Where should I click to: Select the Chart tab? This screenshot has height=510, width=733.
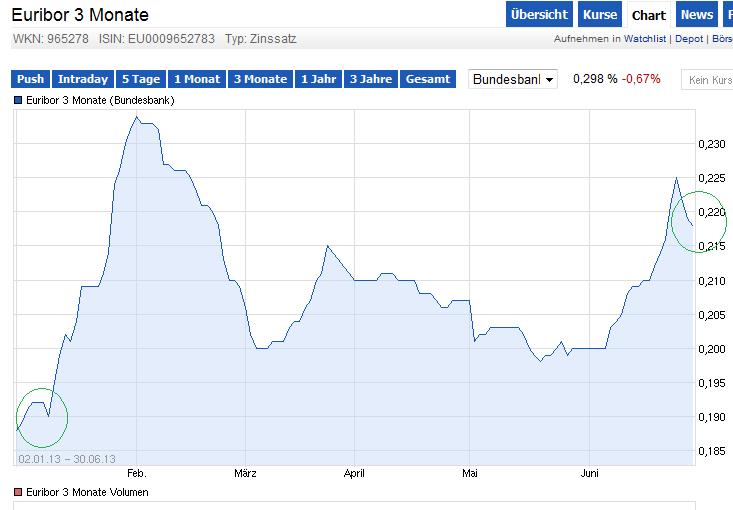click(x=649, y=15)
